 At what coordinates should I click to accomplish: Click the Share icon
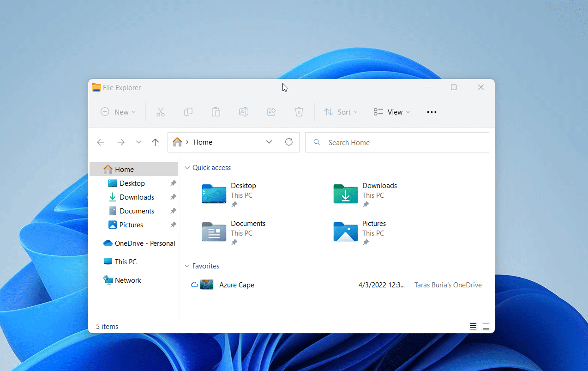point(271,112)
